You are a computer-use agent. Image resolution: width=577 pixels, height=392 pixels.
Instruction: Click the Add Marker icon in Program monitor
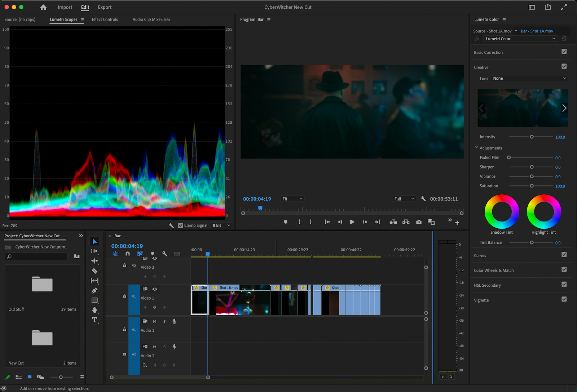[x=286, y=222]
